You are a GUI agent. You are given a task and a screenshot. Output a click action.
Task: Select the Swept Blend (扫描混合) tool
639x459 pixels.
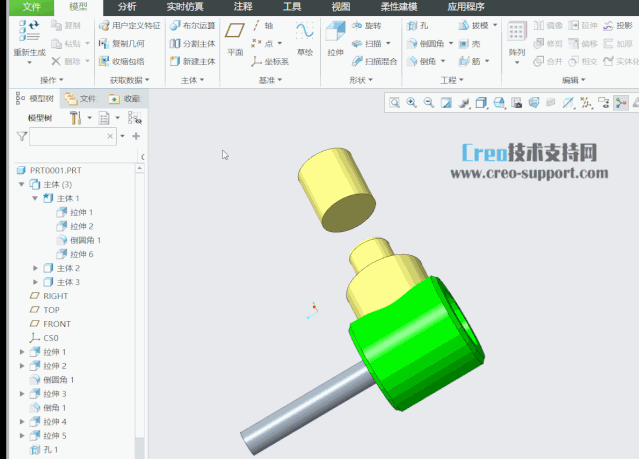pyautogui.click(x=374, y=61)
